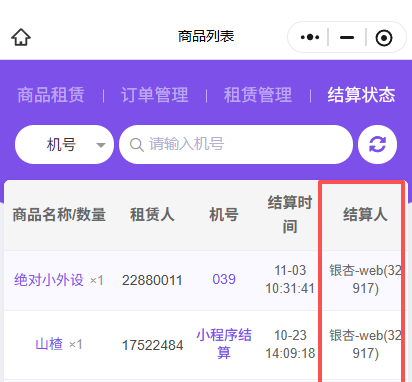Refresh the list with the circular arrows button
This screenshot has height=382, width=412.
377,144
